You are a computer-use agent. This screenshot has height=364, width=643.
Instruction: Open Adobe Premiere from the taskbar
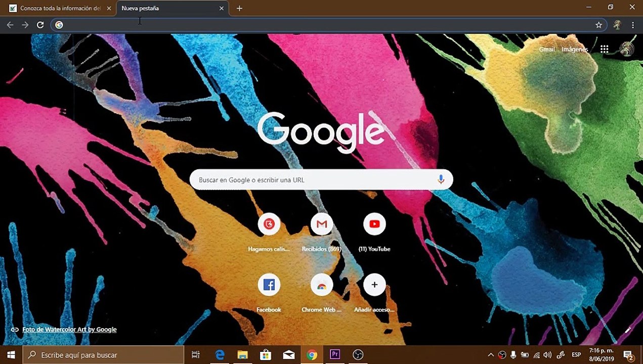point(334,354)
